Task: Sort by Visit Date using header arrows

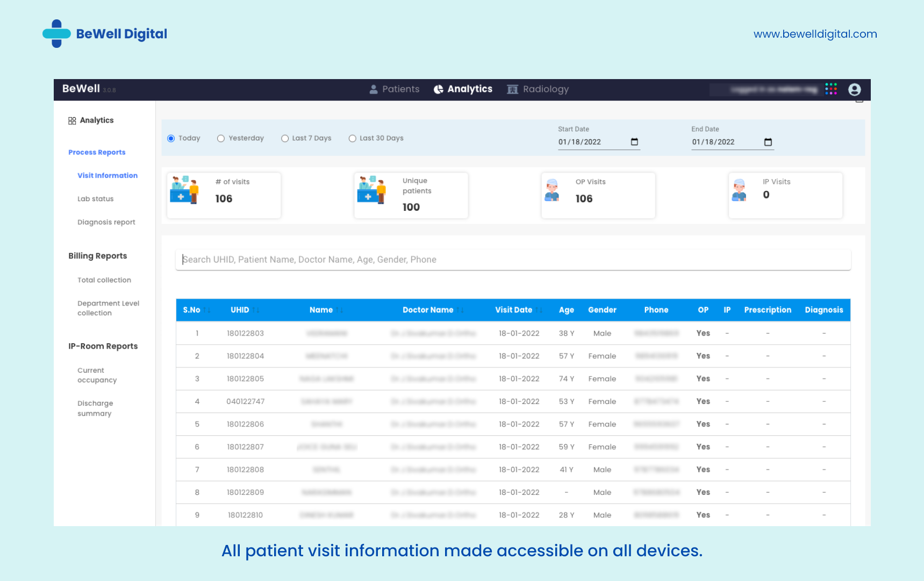Action: 540,309
